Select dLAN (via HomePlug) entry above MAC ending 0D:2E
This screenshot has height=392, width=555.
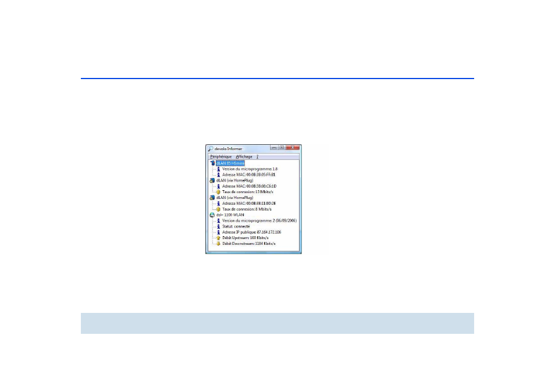pyautogui.click(x=234, y=198)
